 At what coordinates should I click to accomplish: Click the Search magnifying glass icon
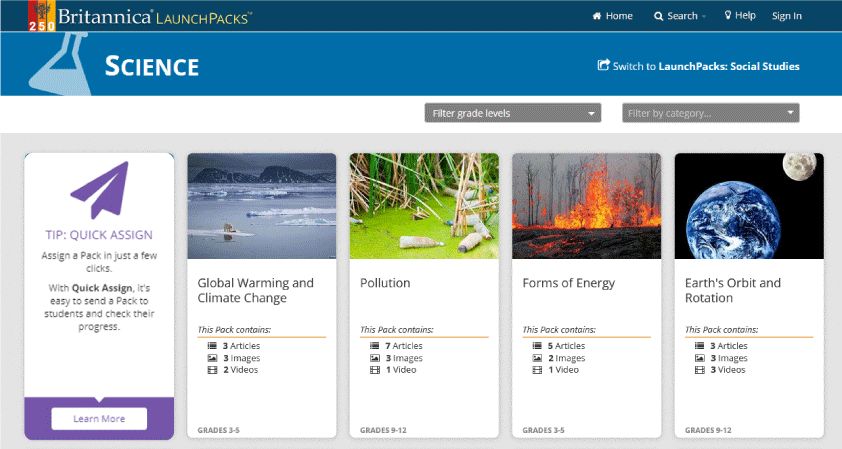point(659,16)
